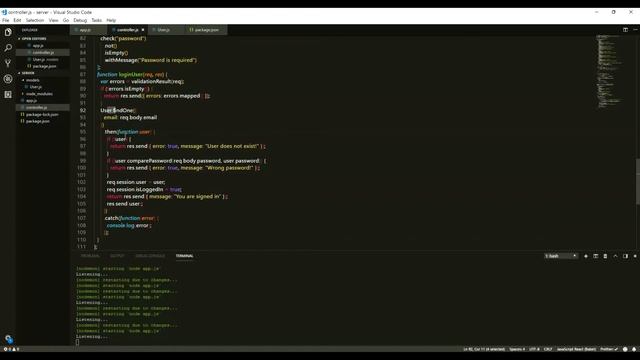Image resolution: width=640 pixels, height=360 pixels.
Task: Open the Go menu
Action: (x=66, y=20)
